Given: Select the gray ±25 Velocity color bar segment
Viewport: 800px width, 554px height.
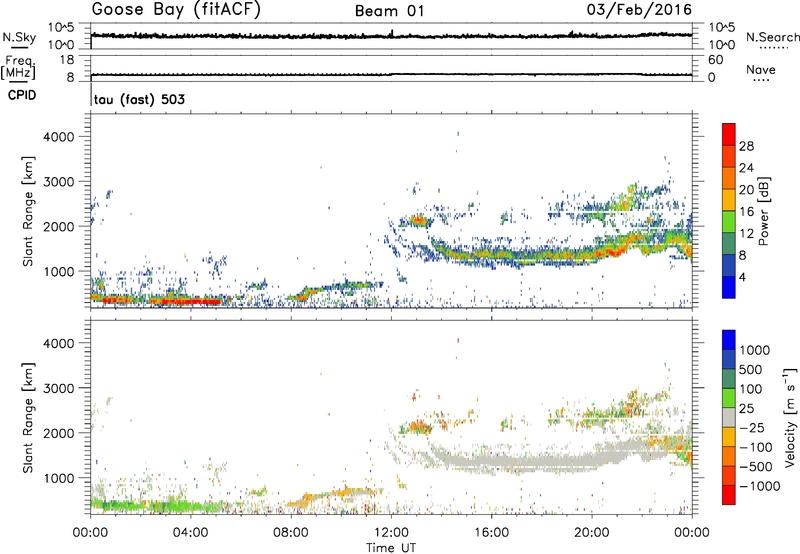Looking at the screenshot, I should coord(729,418).
